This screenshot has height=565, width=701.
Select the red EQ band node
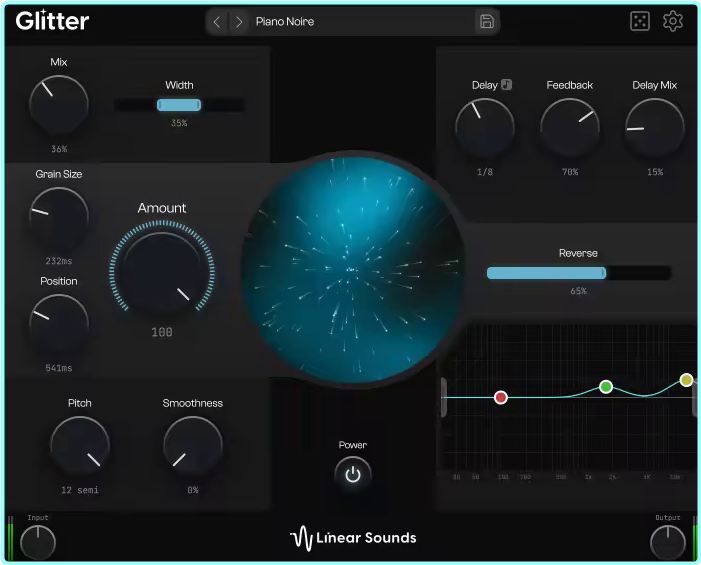coord(501,397)
